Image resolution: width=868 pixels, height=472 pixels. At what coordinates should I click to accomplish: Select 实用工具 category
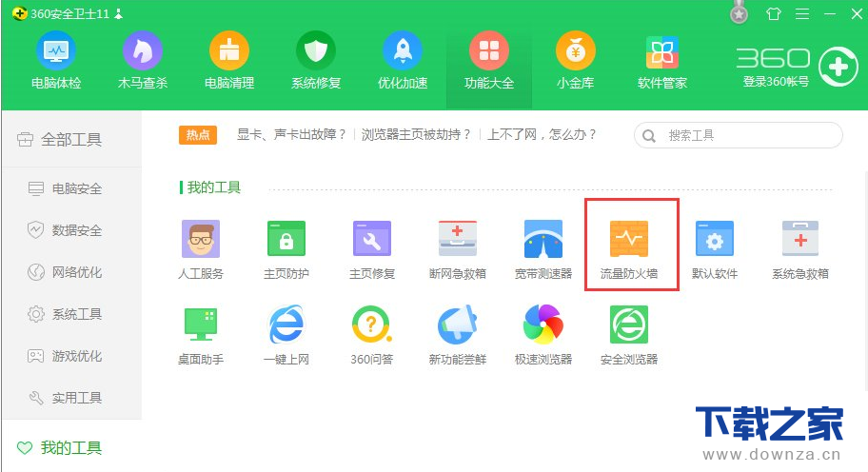point(65,398)
